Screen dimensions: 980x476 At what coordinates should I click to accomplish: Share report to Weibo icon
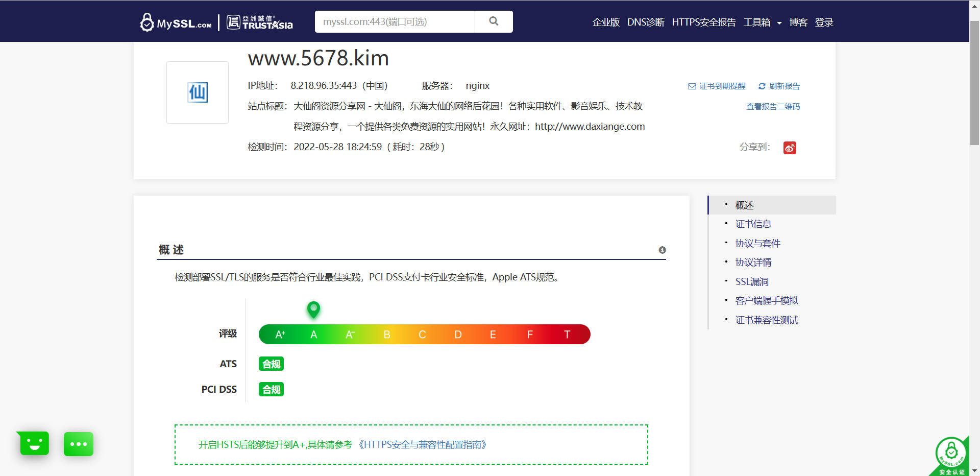790,148
